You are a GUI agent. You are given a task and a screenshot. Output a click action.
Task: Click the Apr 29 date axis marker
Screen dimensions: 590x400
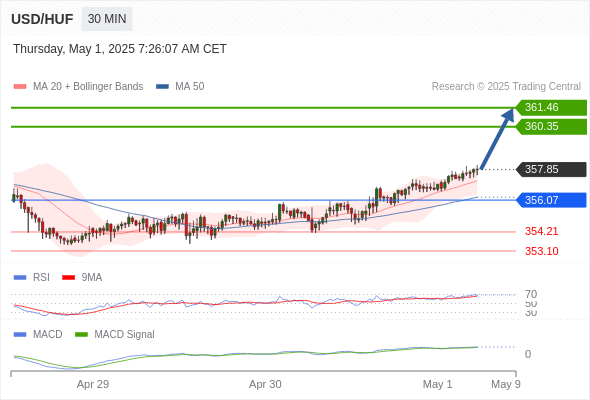pyautogui.click(x=93, y=384)
